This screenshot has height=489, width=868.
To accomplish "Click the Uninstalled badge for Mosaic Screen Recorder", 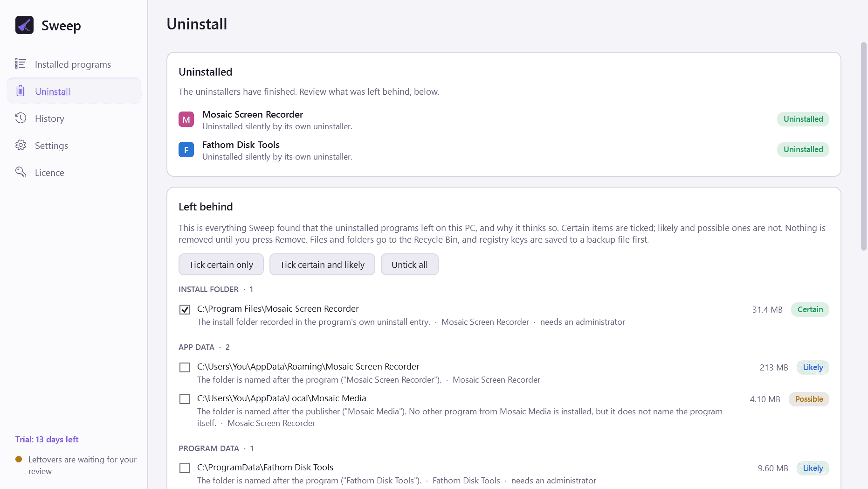I will tap(803, 119).
